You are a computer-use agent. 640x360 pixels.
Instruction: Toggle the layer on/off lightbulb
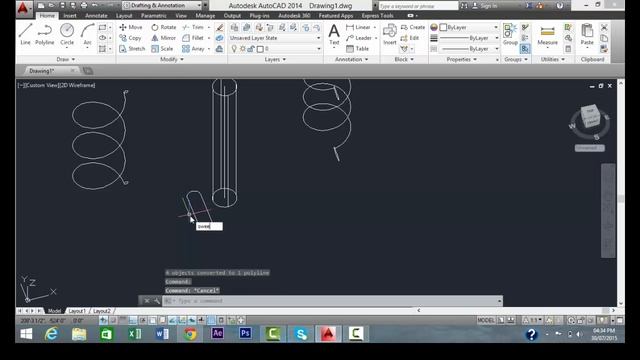pyautogui.click(x=234, y=49)
